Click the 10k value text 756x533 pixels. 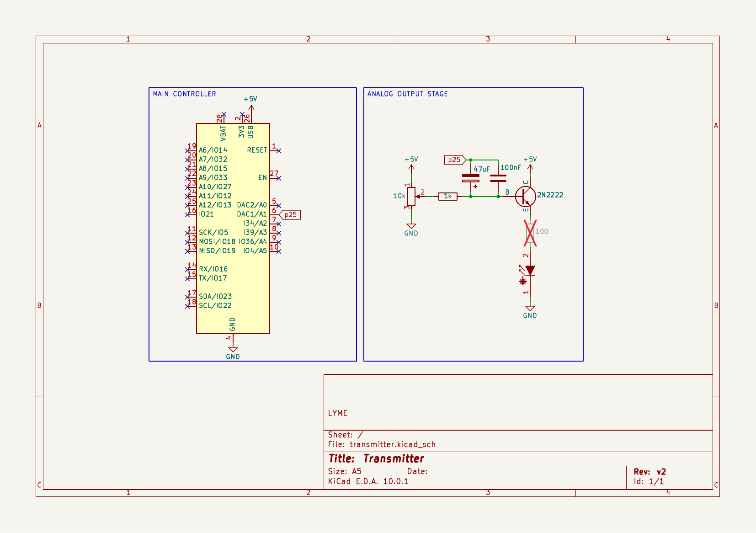point(399,196)
